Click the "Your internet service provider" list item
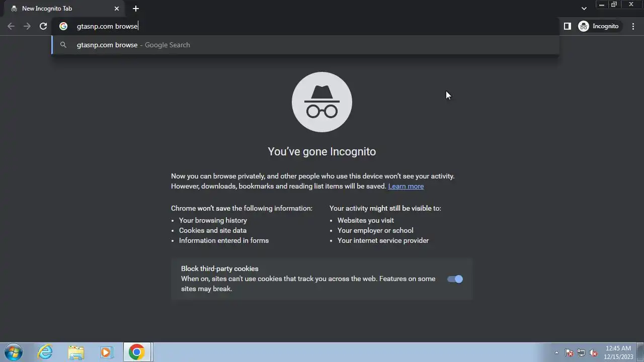Screen dimensions: 644x362 [x=383, y=240]
